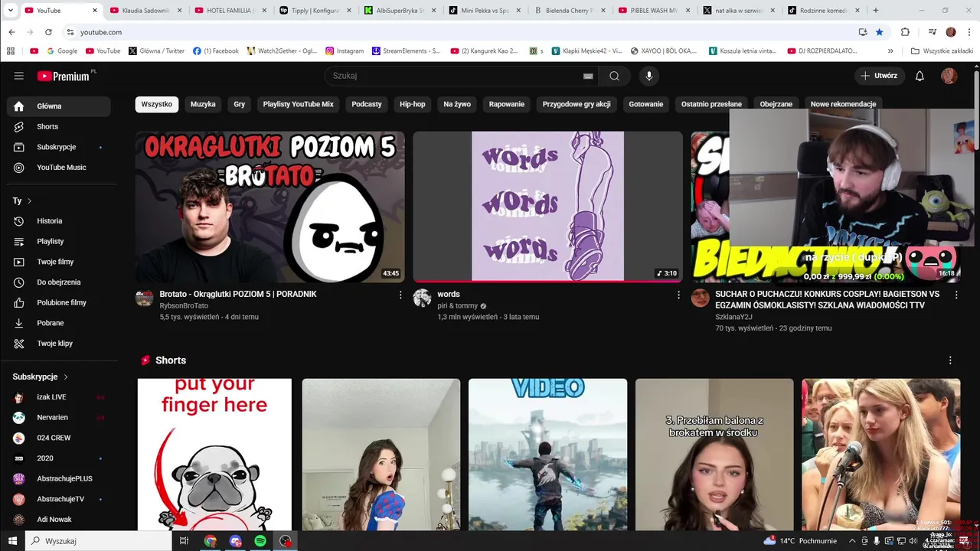Click the magnifier search button

pyautogui.click(x=614, y=76)
